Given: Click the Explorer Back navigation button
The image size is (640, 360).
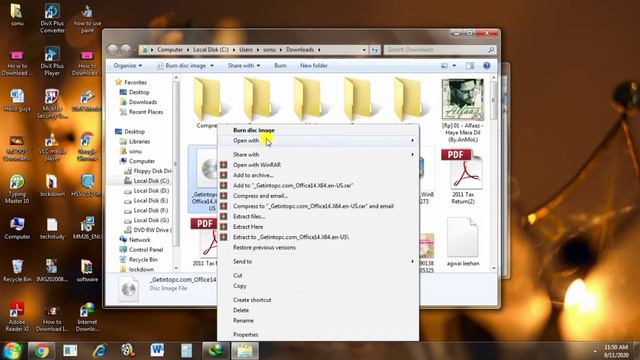Looking at the screenshot, I should (x=113, y=49).
